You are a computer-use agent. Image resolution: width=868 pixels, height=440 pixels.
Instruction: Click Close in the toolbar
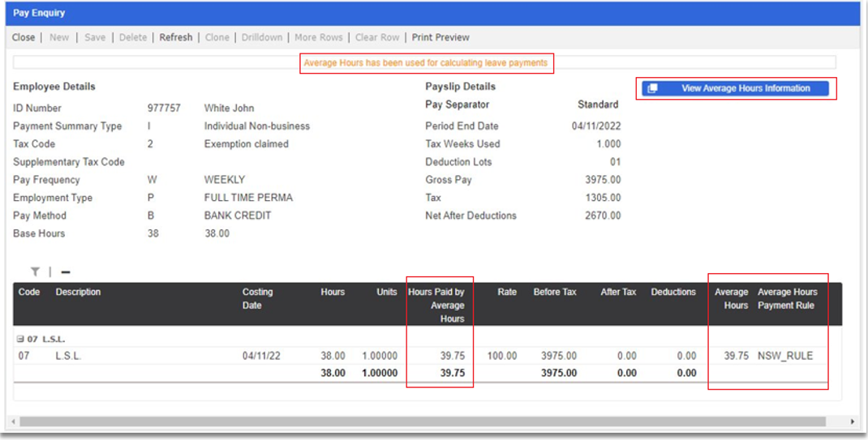tap(24, 37)
